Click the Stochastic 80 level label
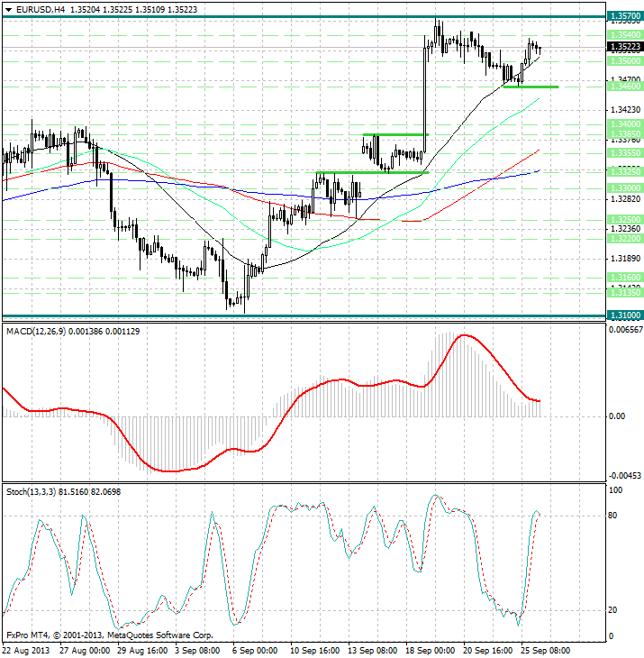The height and width of the screenshot is (658, 644). tap(612, 516)
